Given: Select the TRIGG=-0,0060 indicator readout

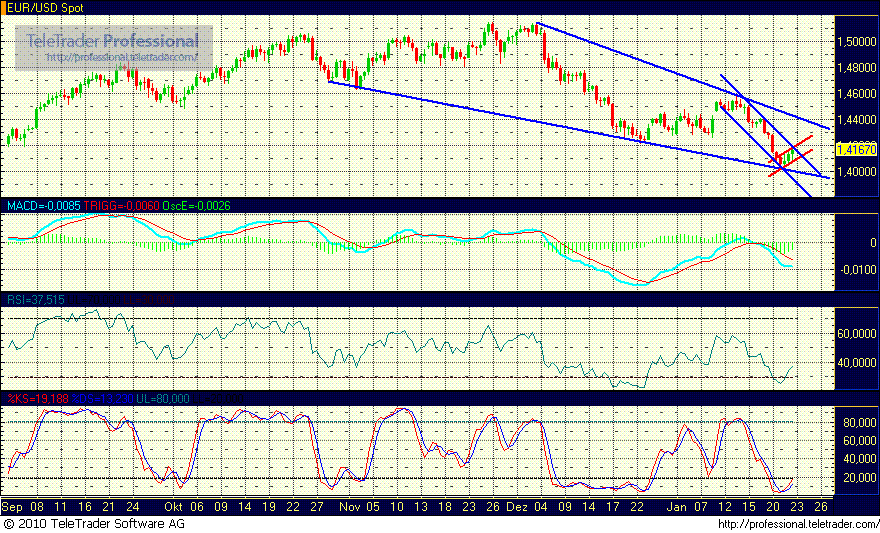Looking at the screenshot, I should (x=121, y=206).
